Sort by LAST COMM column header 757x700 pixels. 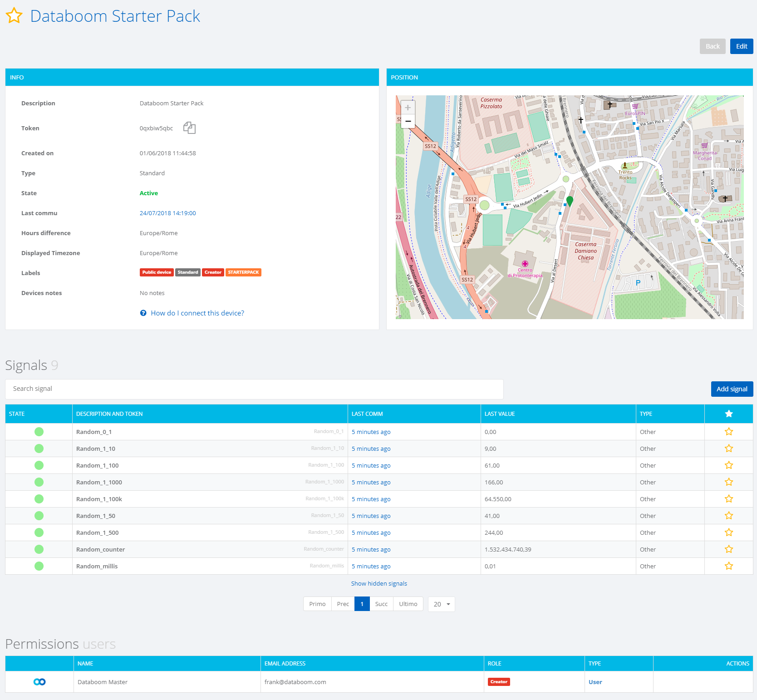coord(414,414)
